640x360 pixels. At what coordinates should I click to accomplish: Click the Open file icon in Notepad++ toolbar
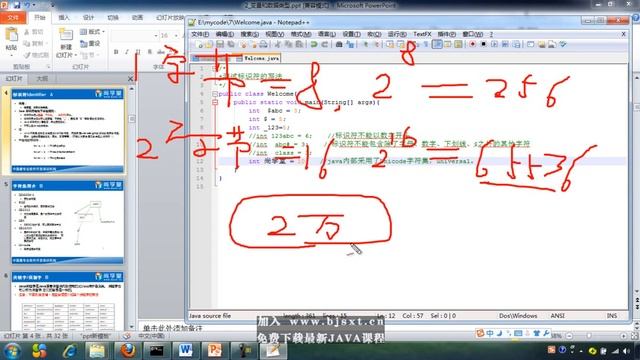(209, 44)
